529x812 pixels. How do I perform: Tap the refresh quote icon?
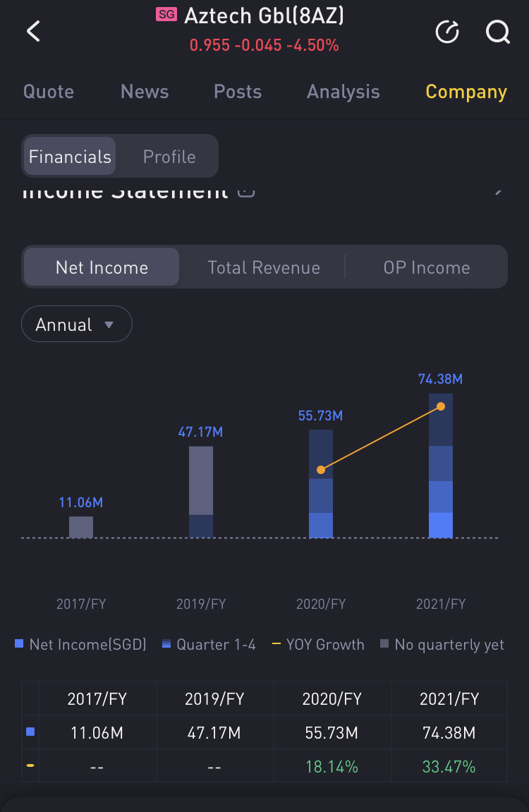[447, 32]
